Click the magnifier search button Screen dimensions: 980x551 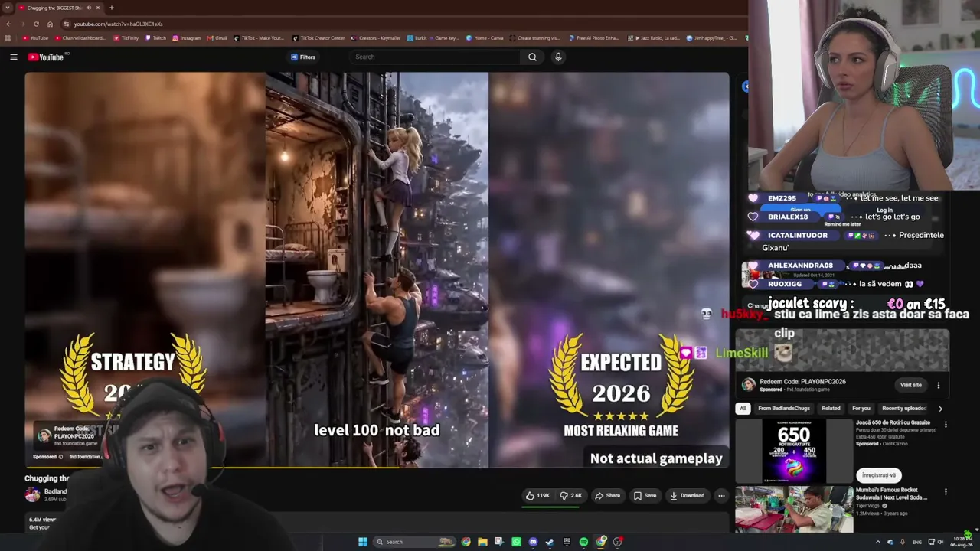(x=532, y=57)
